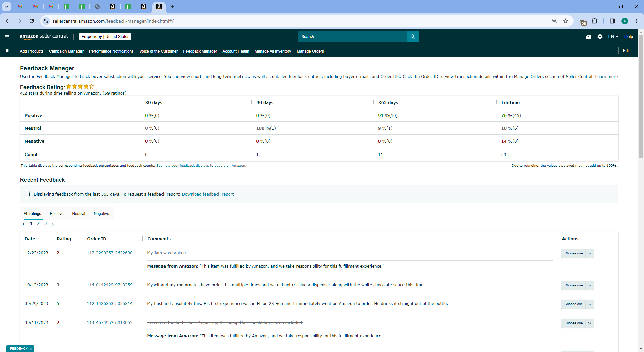Switch to the Neutral feedback tab
Screen dimensions: 644x352
tap(78, 214)
